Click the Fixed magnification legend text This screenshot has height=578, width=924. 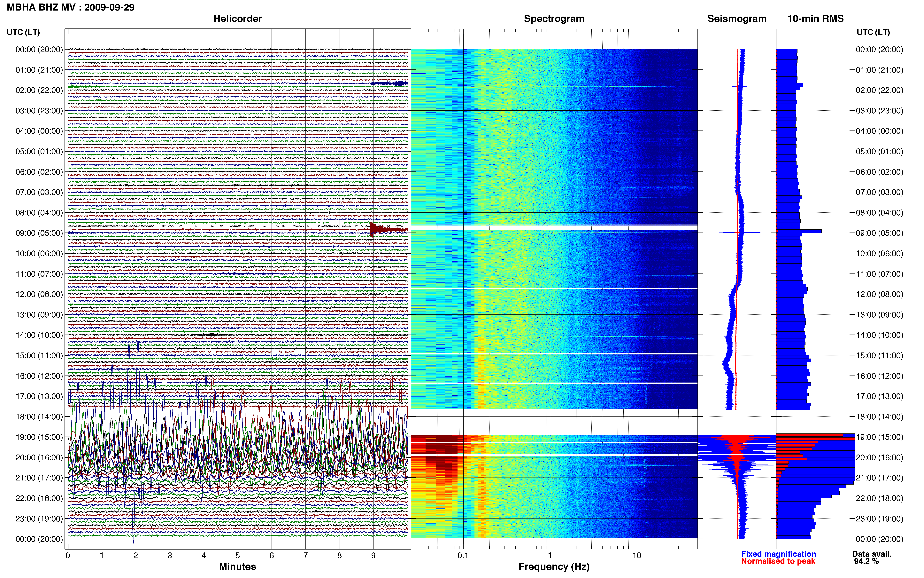tap(778, 554)
